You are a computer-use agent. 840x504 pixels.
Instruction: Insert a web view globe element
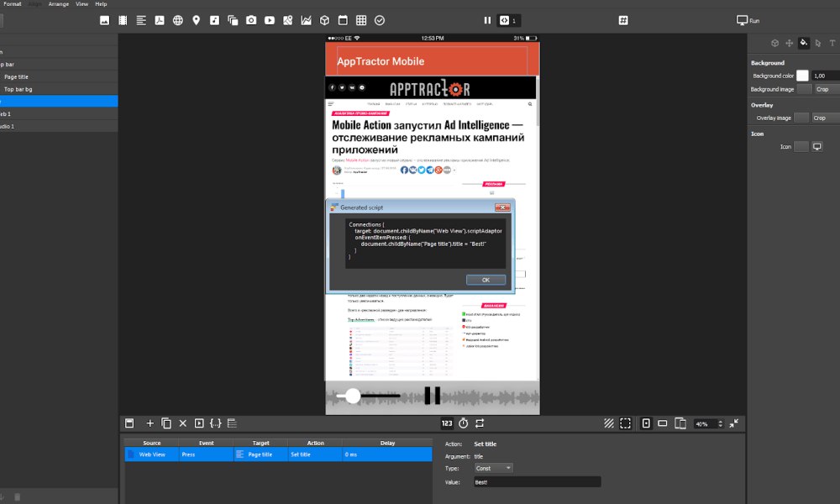178,20
